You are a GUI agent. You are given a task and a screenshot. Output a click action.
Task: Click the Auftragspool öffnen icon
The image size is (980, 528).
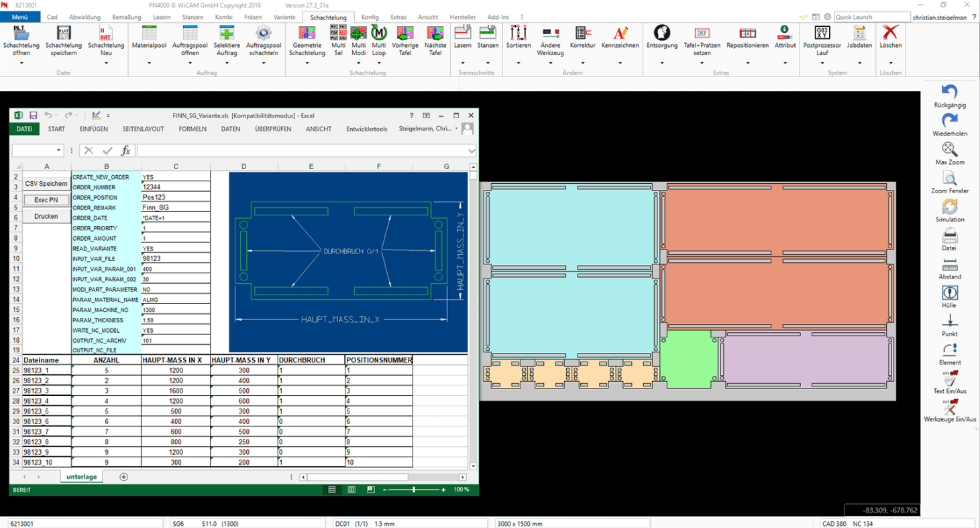(x=190, y=32)
